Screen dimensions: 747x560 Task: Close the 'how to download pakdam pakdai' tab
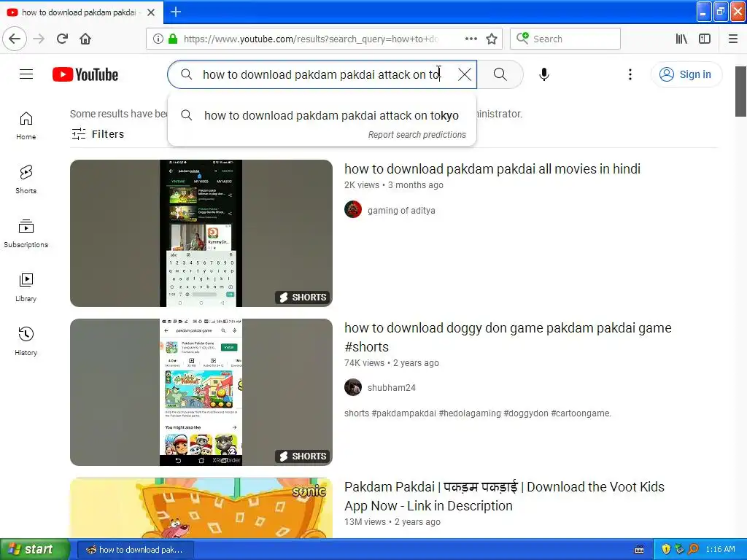tap(151, 12)
